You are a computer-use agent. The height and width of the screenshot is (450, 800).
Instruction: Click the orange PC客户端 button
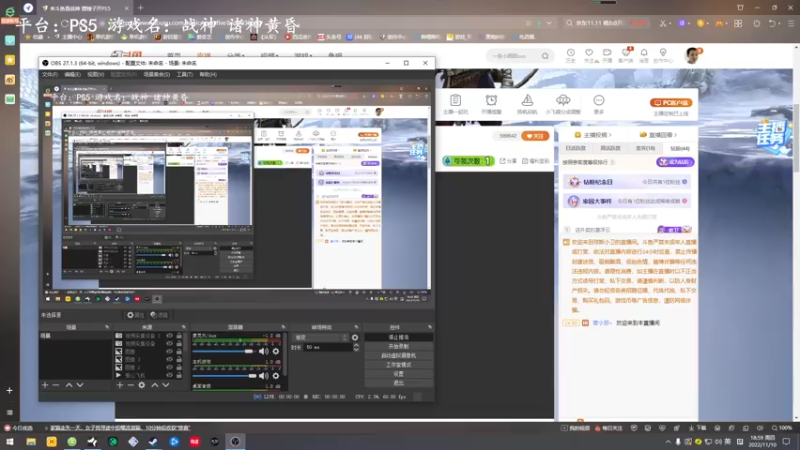(671, 103)
